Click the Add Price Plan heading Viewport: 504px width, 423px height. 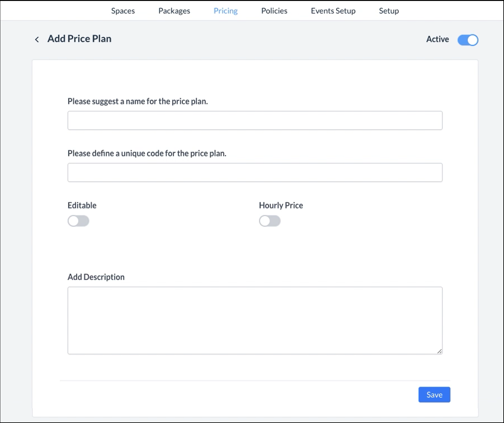(79, 39)
